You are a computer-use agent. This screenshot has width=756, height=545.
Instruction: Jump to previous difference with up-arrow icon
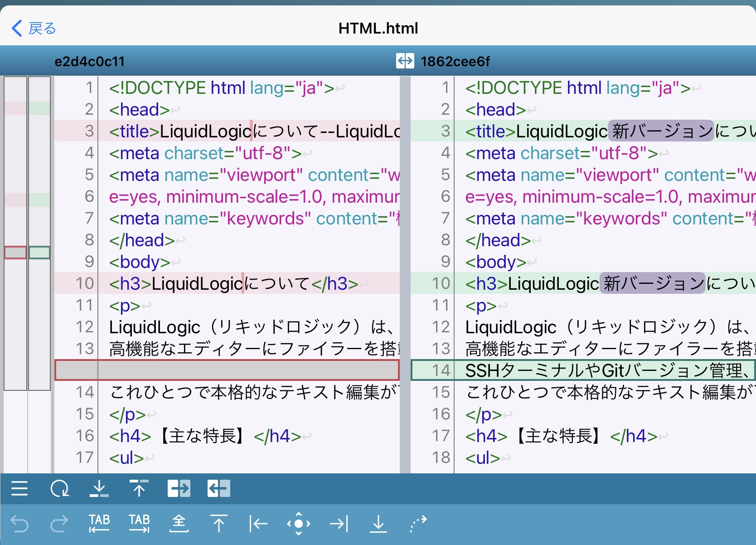pyautogui.click(x=139, y=488)
